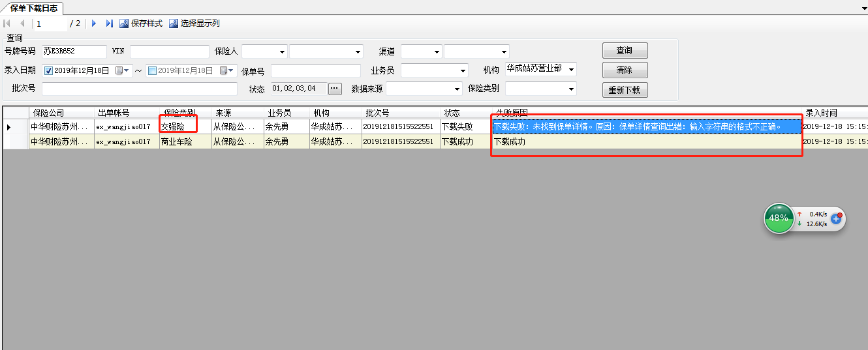Go to previous page of results
The height and width of the screenshot is (350, 868).
22,23
